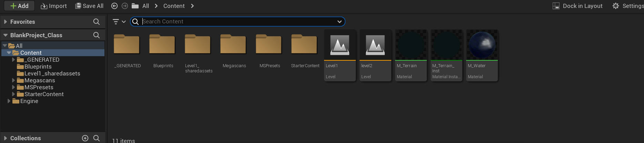The height and width of the screenshot is (143, 644).
Task: Open the filter options icon beside search
Action: point(119,22)
